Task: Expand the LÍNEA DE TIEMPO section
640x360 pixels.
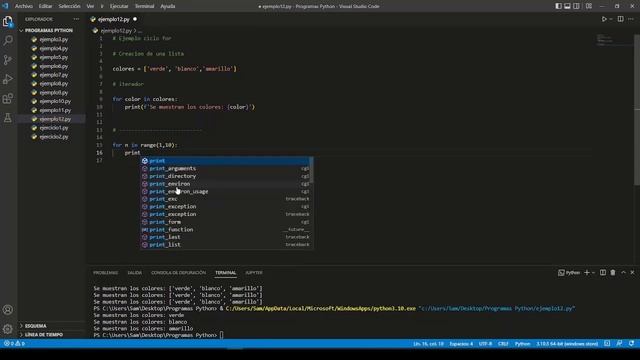Action: click(x=44, y=335)
